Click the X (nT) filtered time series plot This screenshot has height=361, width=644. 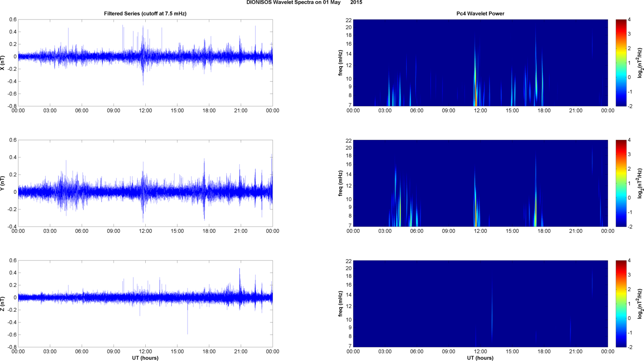145,63
